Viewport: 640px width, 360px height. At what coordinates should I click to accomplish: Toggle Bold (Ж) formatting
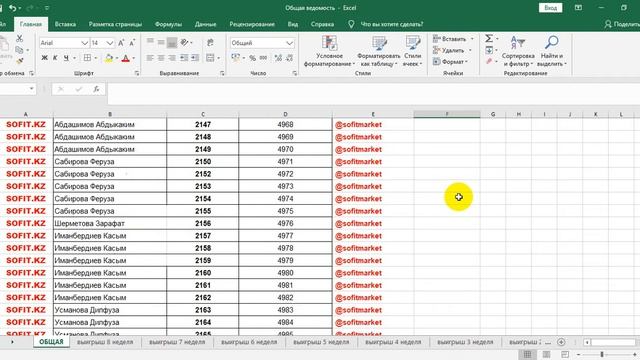point(44,58)
